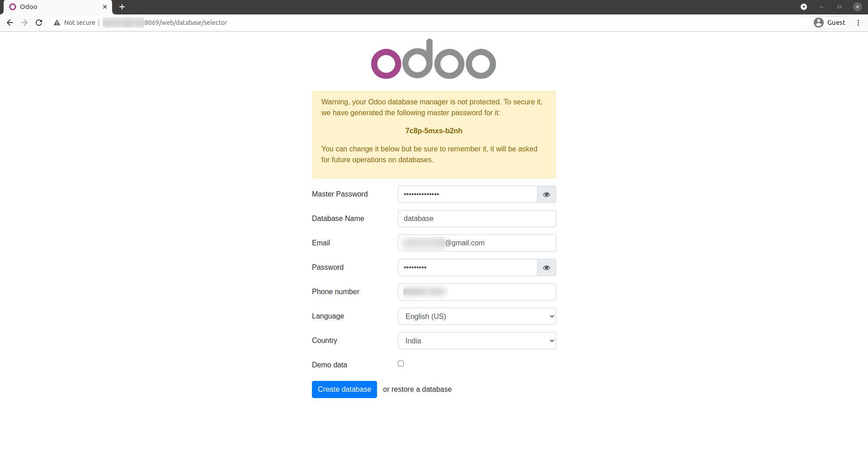Screen dimensions: 868x455
Task: Focus the Database Name field
Action: pos(477,219)
